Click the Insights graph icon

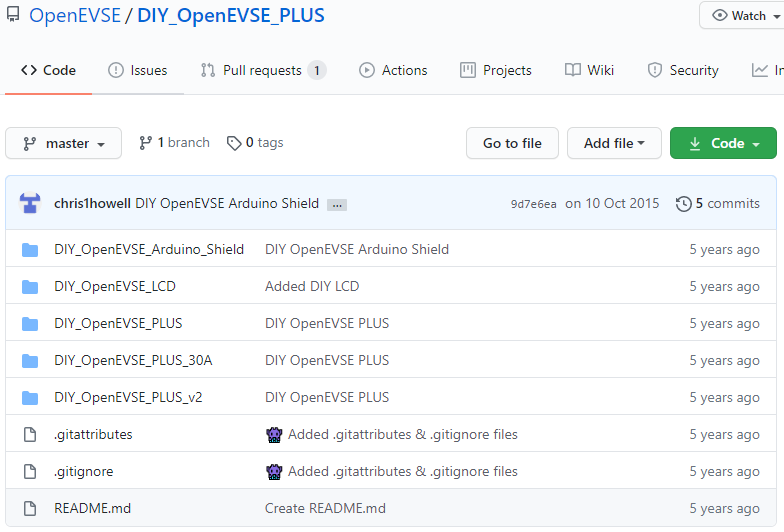coord(760,70)
